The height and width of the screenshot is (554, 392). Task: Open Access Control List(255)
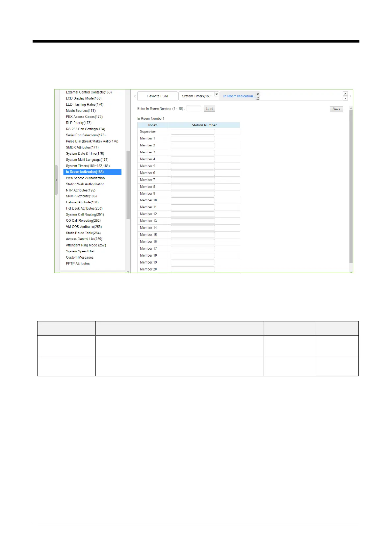pos(84,239)
